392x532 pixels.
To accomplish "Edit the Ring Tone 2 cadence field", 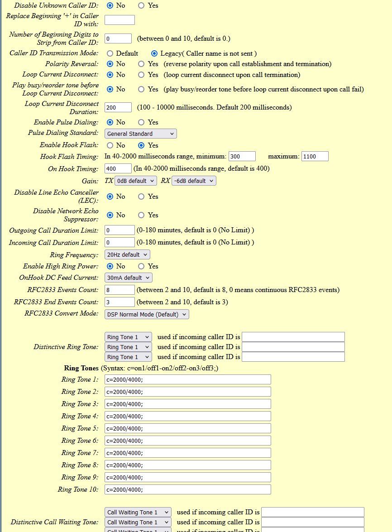I will click(x=188, y=392).
